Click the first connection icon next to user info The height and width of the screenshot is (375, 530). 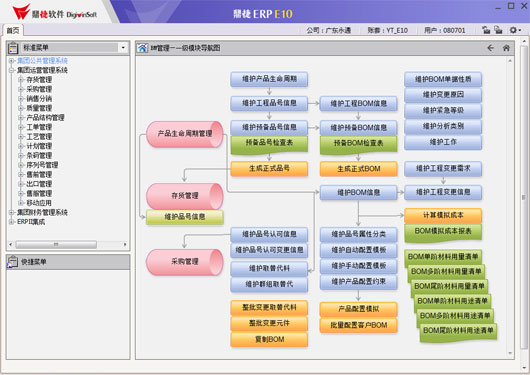tap(486, 30)
